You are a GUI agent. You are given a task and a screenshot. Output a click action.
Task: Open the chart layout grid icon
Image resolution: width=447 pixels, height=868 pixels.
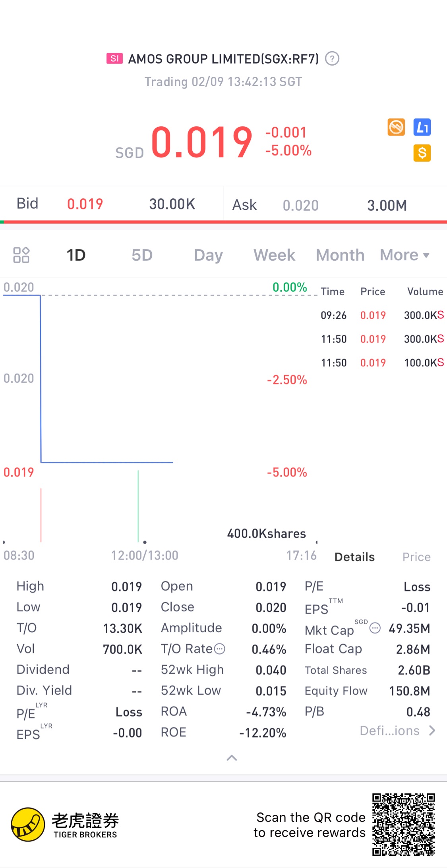tap(21, 255)
